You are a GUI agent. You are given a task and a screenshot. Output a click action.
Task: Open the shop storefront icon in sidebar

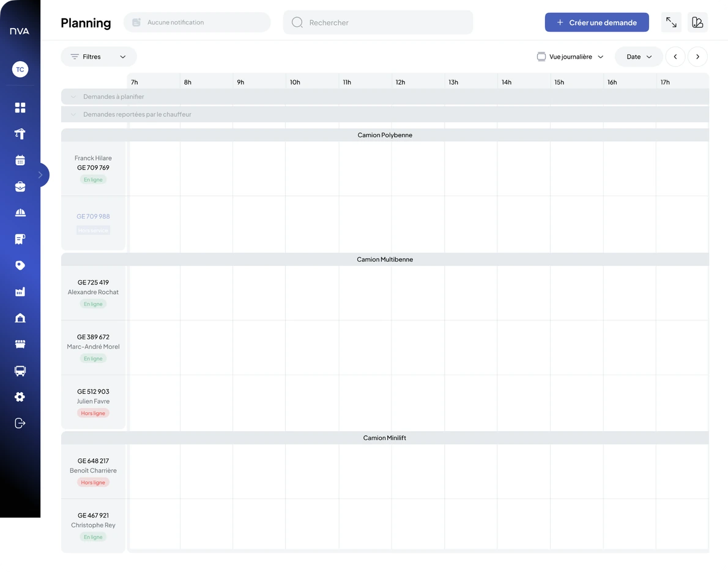(x=20, y=344)
